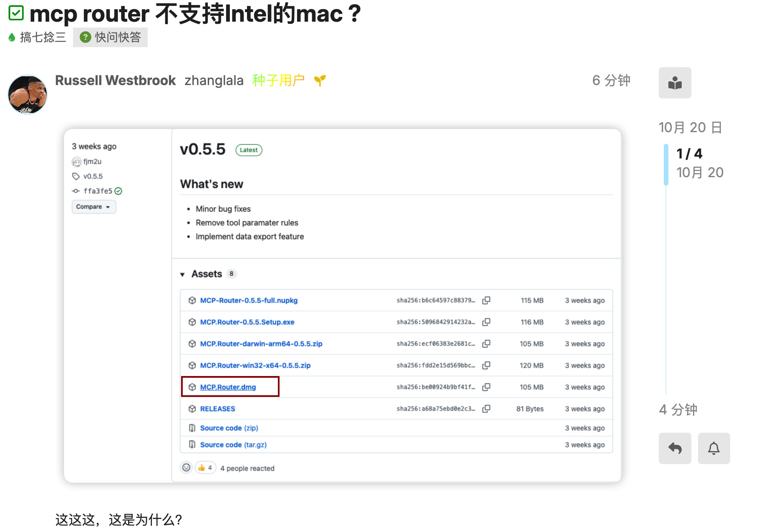Viewport: 761px width, 532px height.
Task: Click the fjm2u author name
Action: (x=92, y=161)
